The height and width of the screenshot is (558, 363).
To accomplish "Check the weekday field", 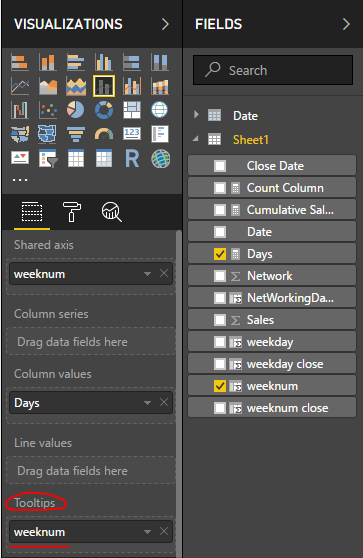I will (x=220, y=342).
